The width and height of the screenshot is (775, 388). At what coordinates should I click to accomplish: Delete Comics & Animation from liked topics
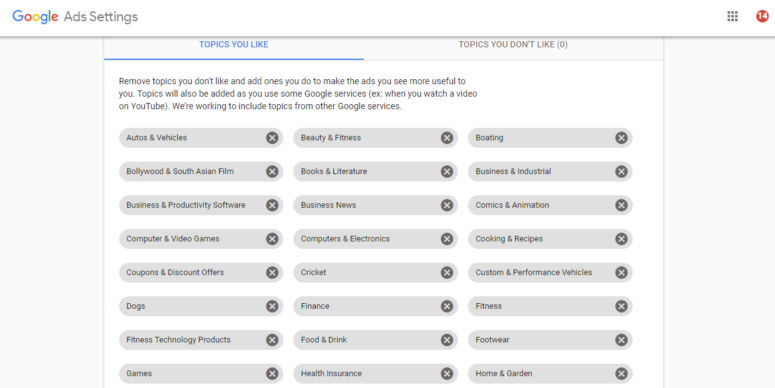(x=621, y=205)
